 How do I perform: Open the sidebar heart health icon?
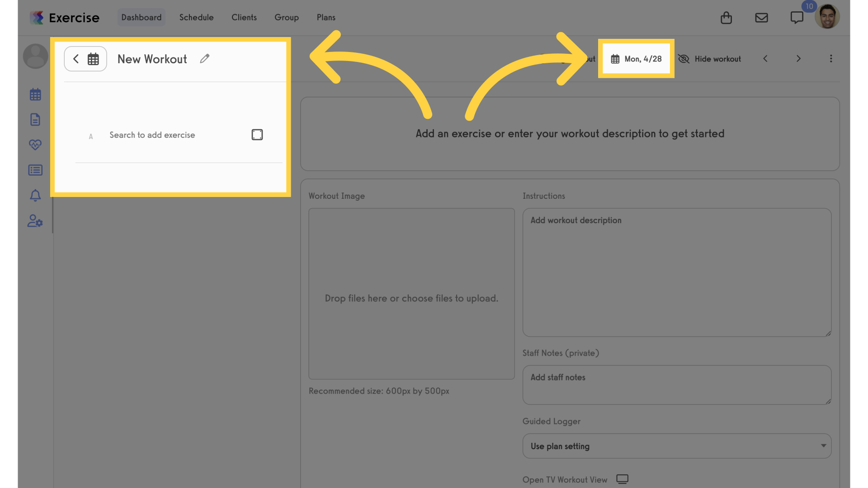[x=35, y=145]
